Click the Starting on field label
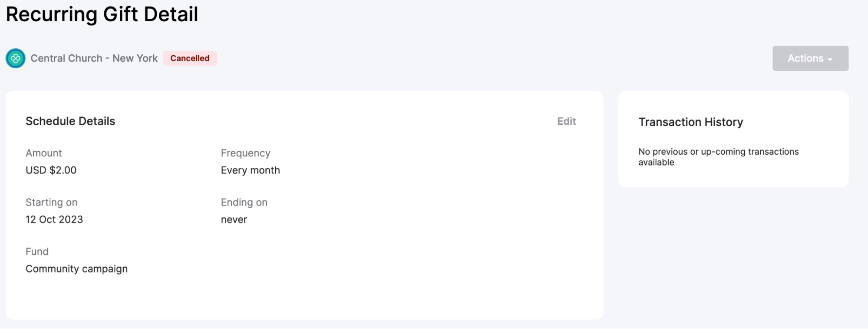Viewport: 868px width, 329px height. (51, 203)
